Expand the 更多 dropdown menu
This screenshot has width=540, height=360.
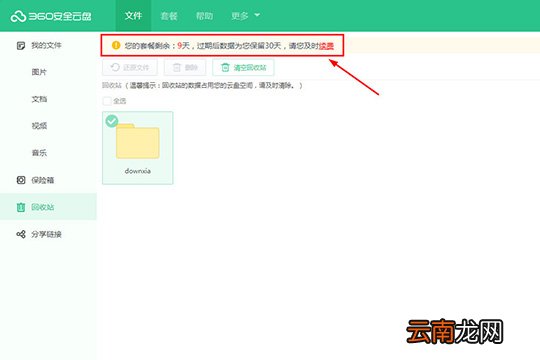pos(246,16)
